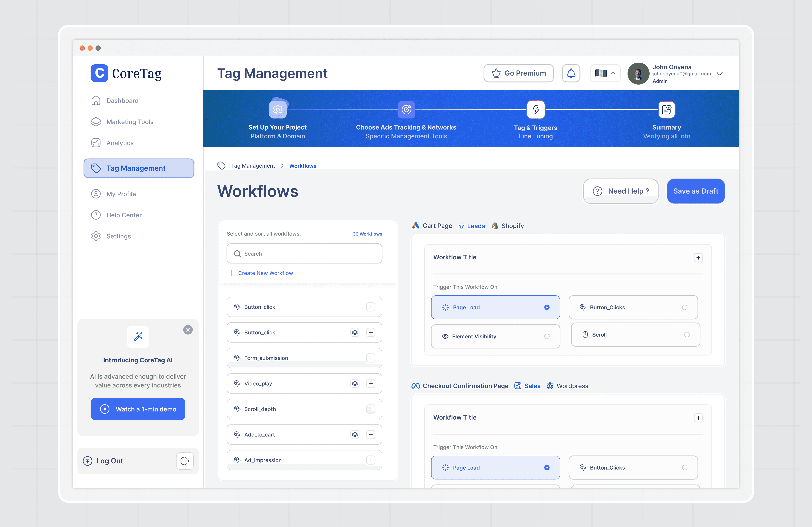Click the Set Up Your Project step icon
This screenshot has height=527, width=812.
(x=278, y=109)
